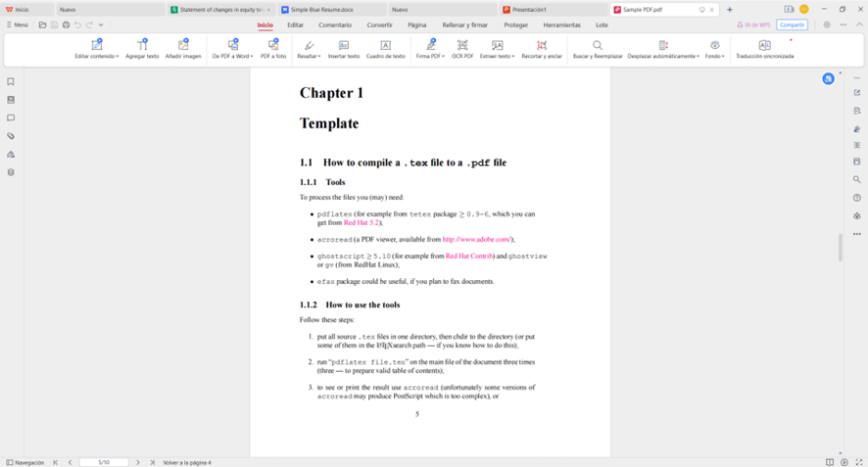
Task: Add a new tab with plus button
Action: coord(730,10)
